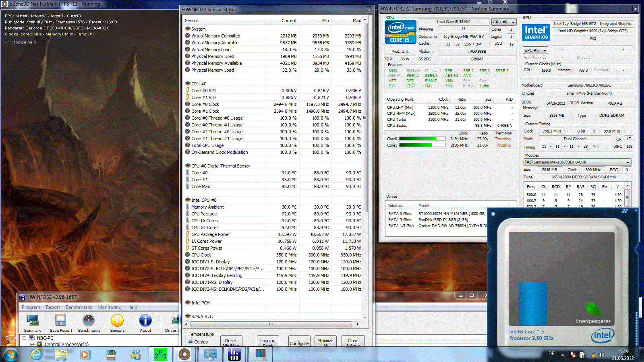Click the Core1 clock load bar
Viewport: 644px width, 362px height.
(x=422, y=145)
